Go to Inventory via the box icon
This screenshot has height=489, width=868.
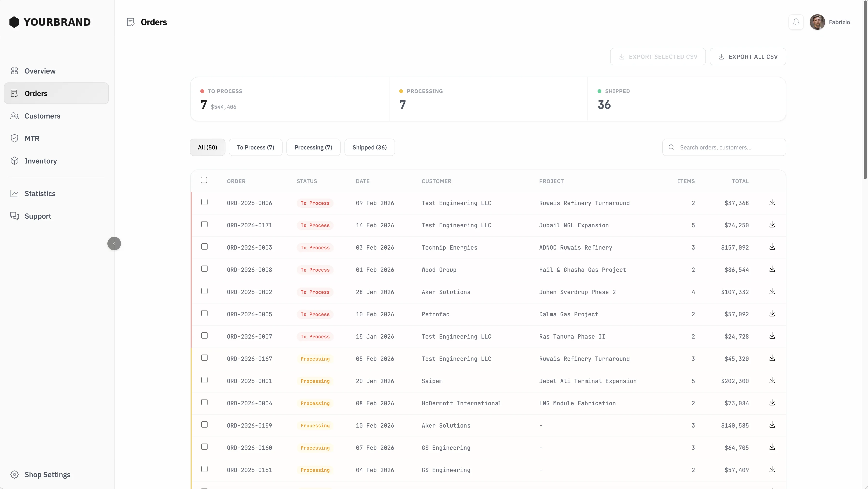point(15,161)
